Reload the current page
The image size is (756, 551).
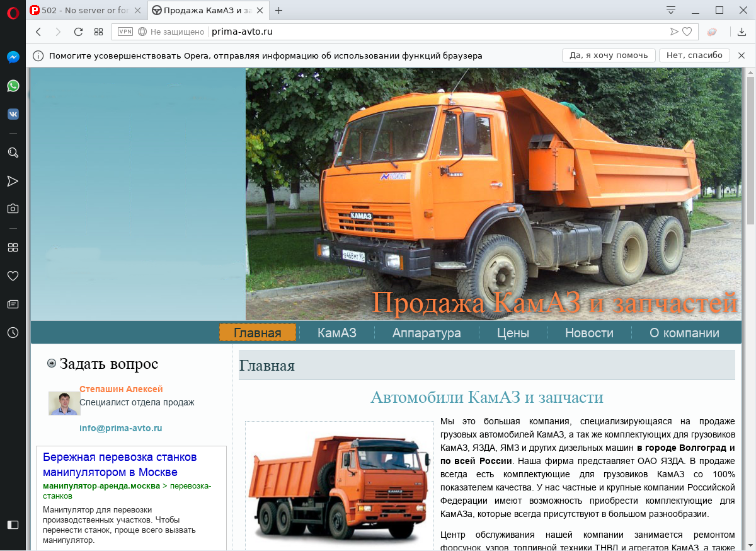(78, 32)
